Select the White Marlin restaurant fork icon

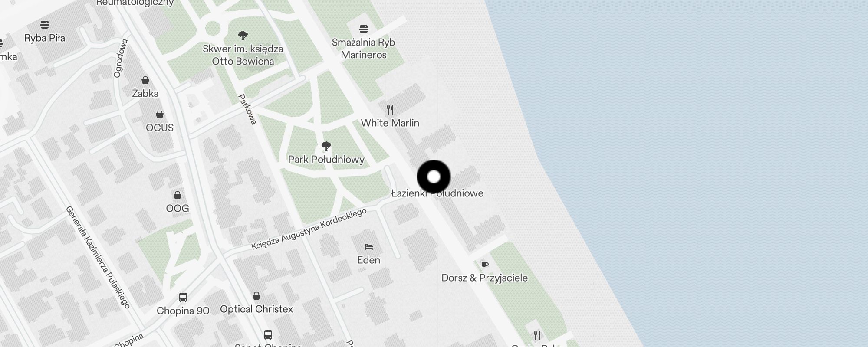[390, 109]
